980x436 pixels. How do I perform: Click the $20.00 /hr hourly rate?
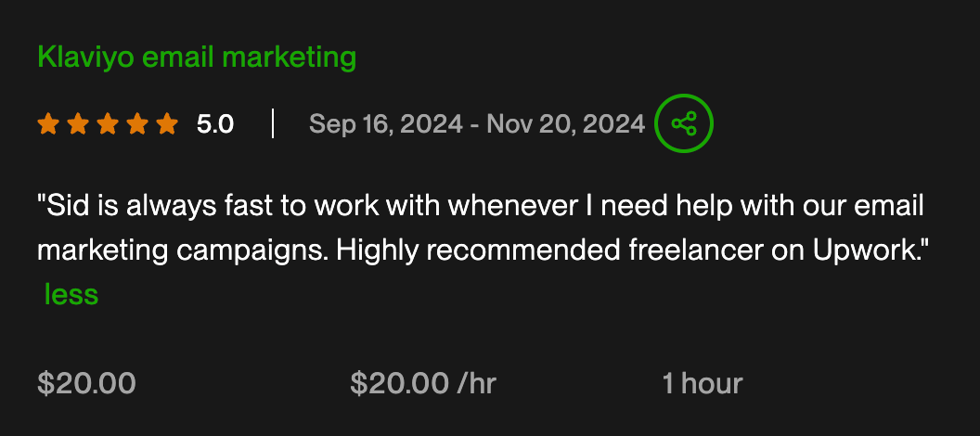pyautogui.click(x=423, y=383)
